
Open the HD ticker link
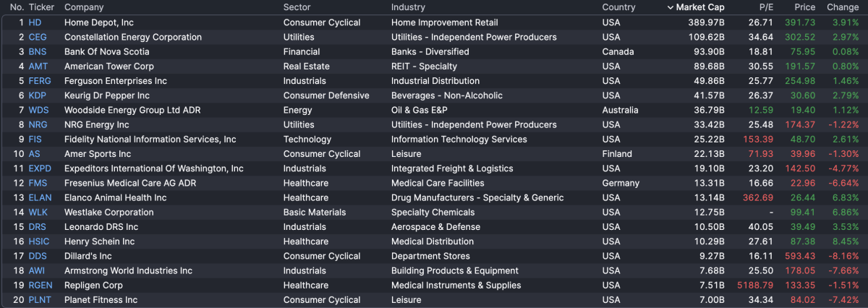[35, 22]
